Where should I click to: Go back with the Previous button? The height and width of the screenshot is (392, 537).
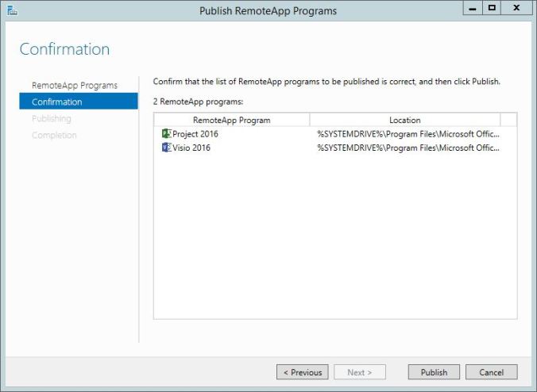(x=303, y=372)
